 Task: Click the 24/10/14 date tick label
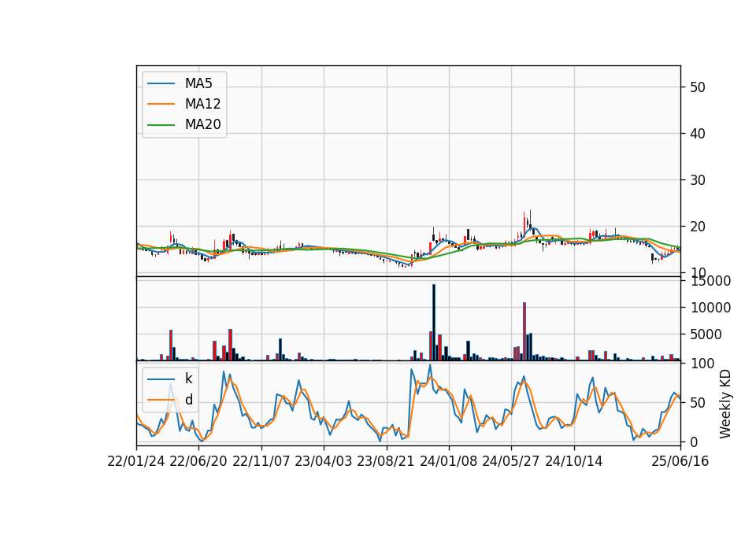click(x=574, y=461)
